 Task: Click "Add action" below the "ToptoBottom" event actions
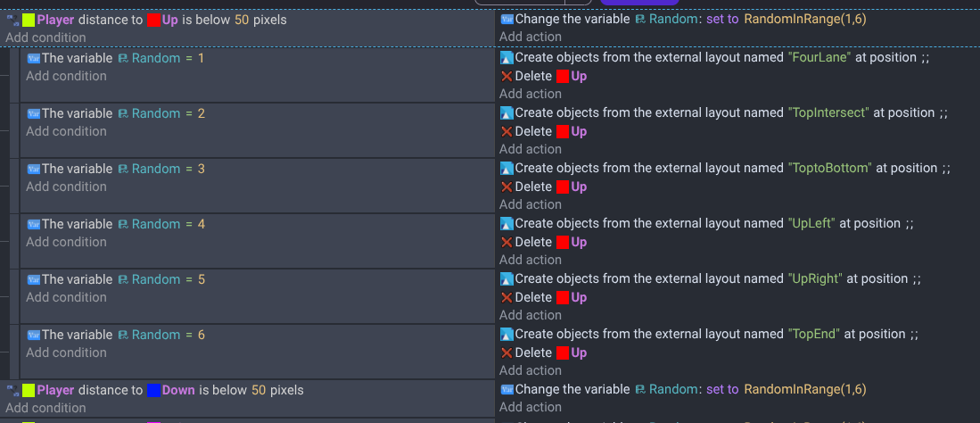pyautogui.click(x=531, y=204)
